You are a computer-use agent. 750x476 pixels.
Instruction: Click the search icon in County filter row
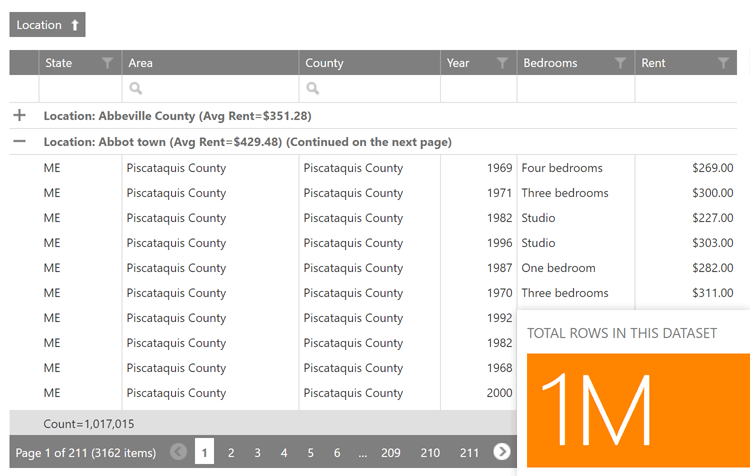(x=313, y=89)
